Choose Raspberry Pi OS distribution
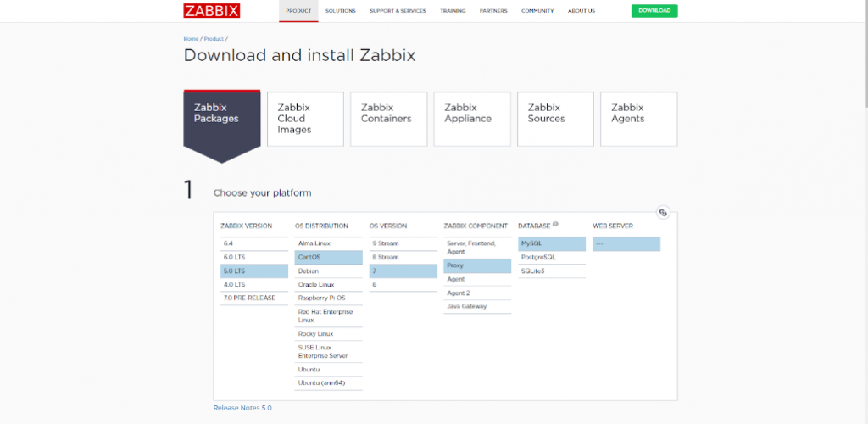The image size is (868, 424). [328, 298]
